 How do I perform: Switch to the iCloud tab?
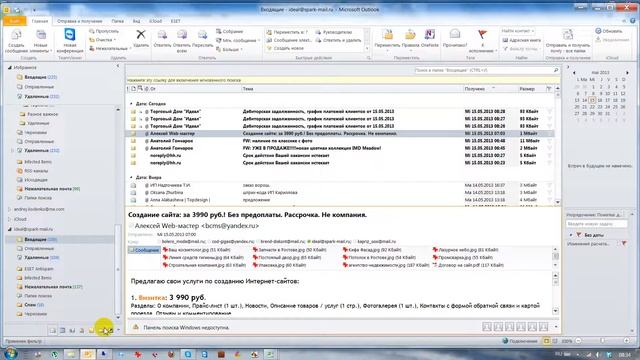[x=156, y=21]
